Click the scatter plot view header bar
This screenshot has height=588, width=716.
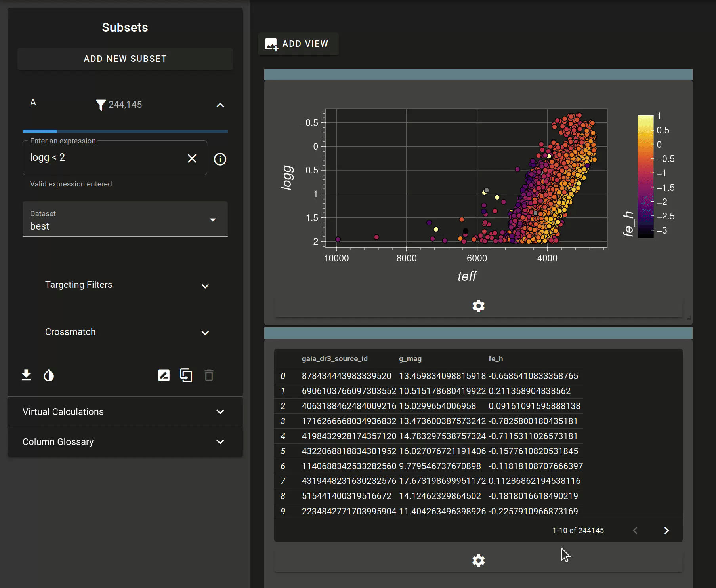pos(478,74)
